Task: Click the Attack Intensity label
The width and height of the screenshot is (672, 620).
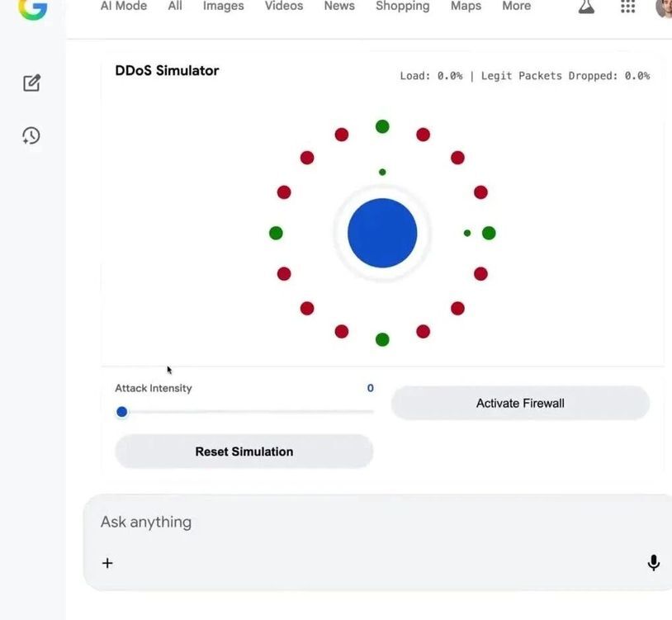Action: [x=154, y=388]
